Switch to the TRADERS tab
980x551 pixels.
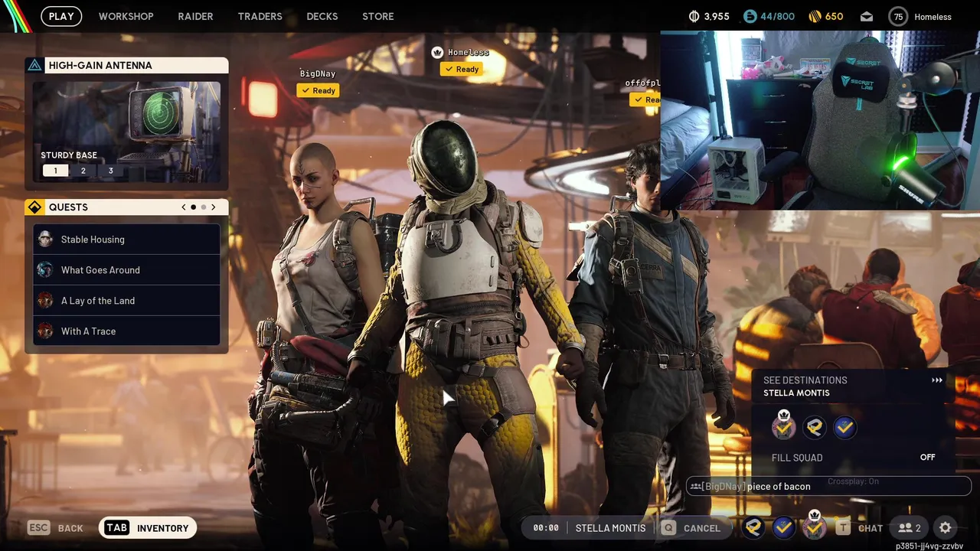tap(260, 16)
